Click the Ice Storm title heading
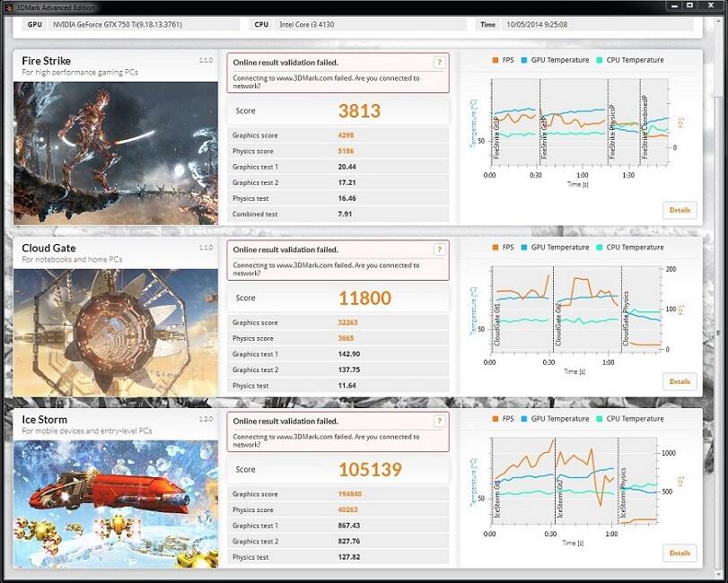This screenshot has height=583, width=728. (x=45, y=420)
